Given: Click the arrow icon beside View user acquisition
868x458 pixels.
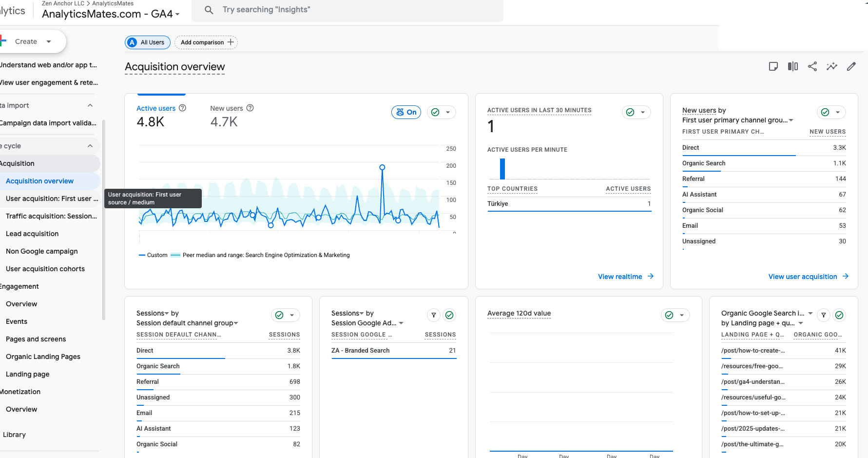Looking at the screenshot, I should click(846, 276).
